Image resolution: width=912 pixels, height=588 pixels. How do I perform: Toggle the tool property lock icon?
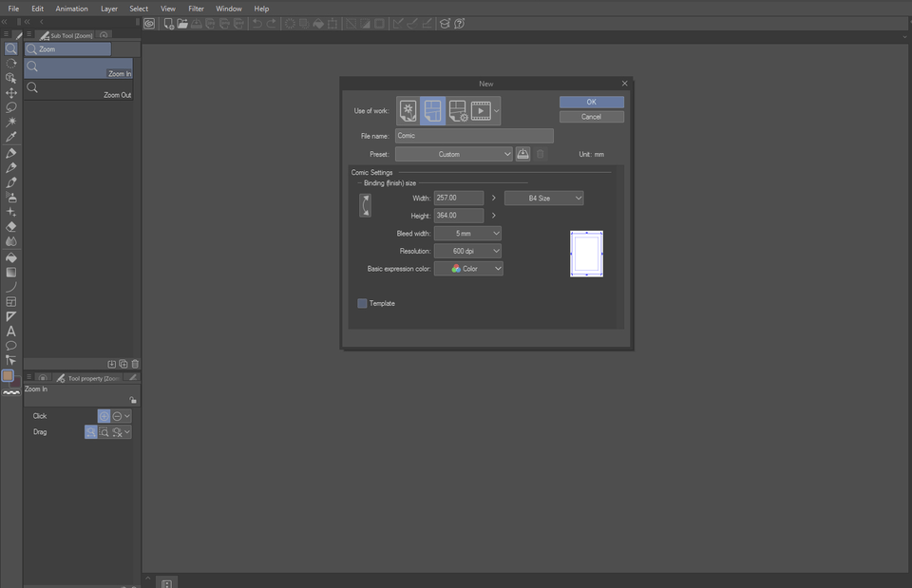[x=133, y=401]
